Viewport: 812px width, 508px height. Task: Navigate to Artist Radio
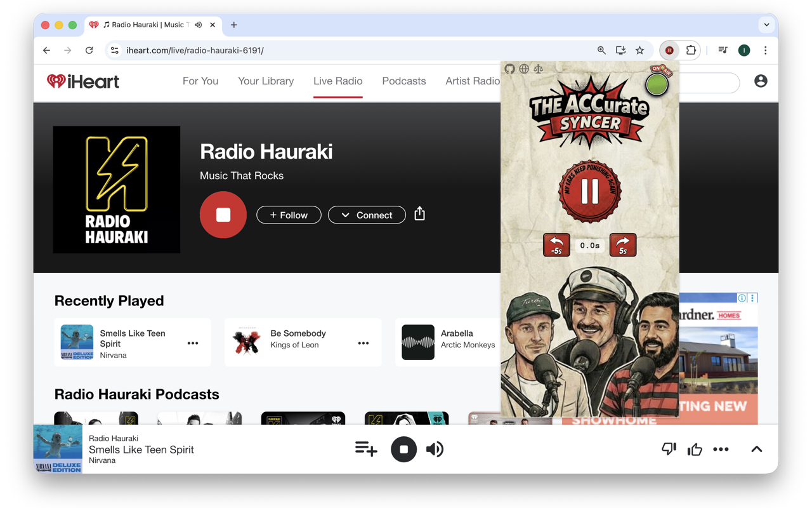[473, 81]
